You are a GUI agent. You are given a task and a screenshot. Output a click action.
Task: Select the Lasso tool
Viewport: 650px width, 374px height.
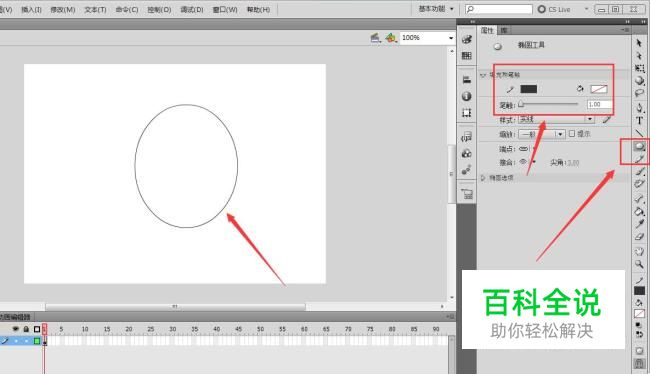point(639,93)
